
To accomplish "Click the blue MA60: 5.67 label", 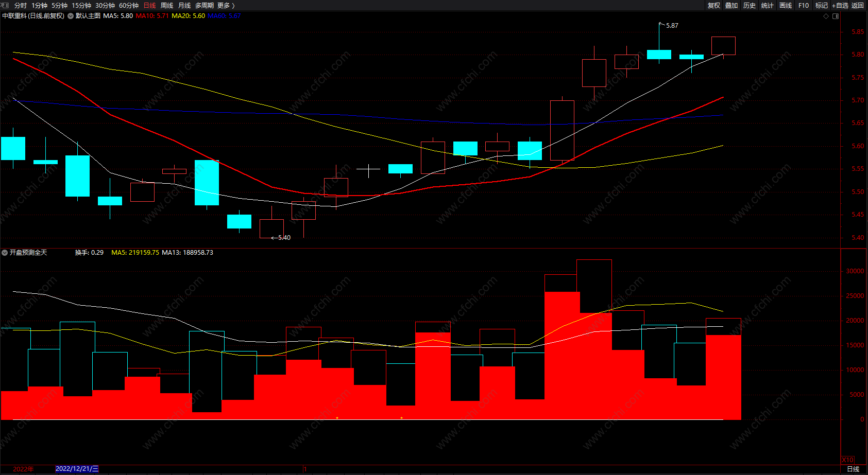I will point(224,16).
